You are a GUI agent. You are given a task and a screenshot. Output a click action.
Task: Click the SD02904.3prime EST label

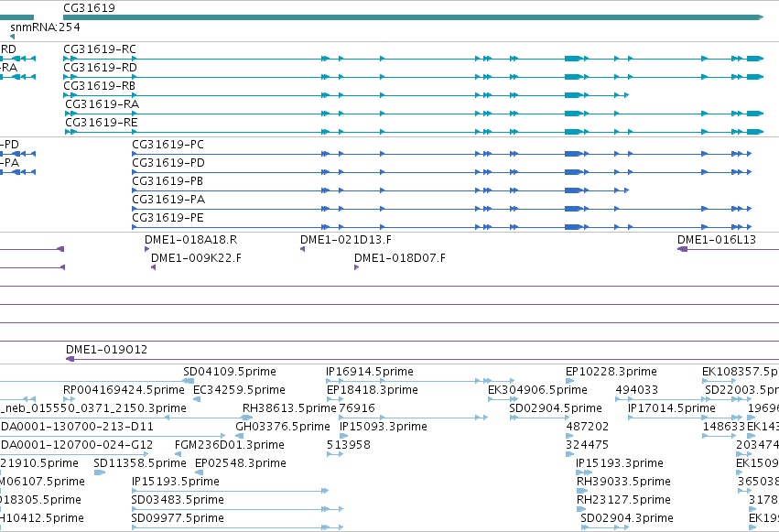click(x=627, y=518)
